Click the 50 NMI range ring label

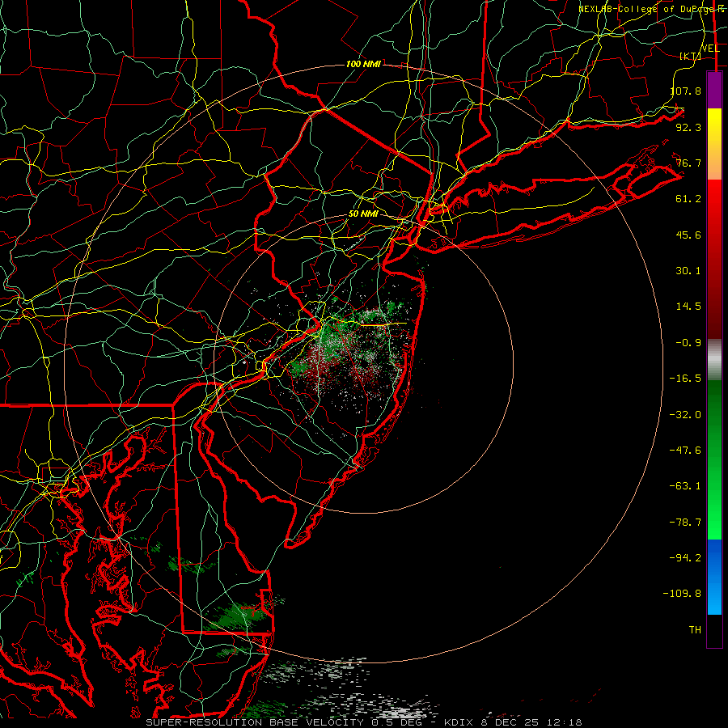click(363, 214)
